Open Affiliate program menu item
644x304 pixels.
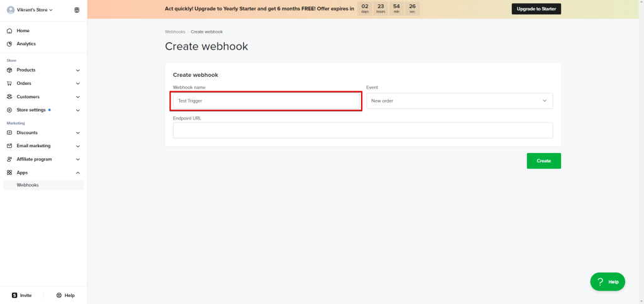(35, 159)
